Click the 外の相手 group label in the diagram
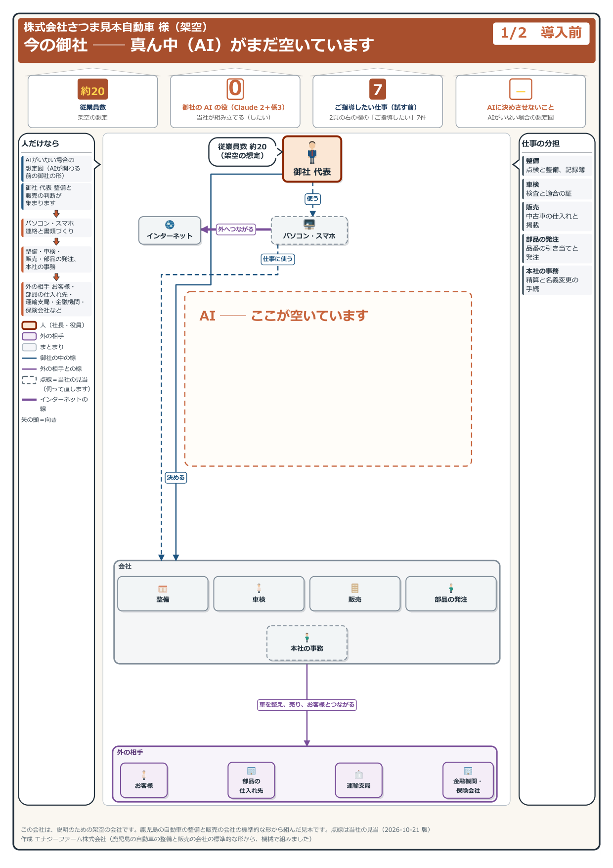This screenshot has height=868, width=613. [x=130, y=752]
